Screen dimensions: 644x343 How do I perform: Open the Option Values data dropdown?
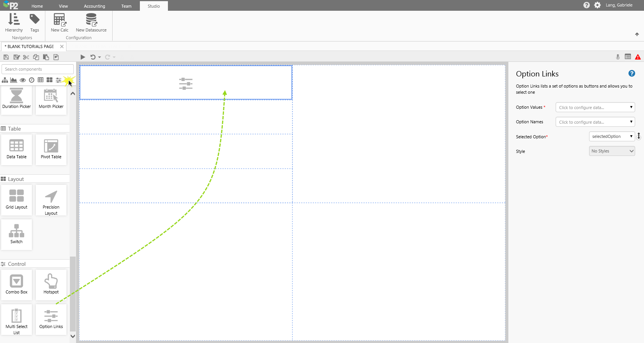(x=595, y=108)
